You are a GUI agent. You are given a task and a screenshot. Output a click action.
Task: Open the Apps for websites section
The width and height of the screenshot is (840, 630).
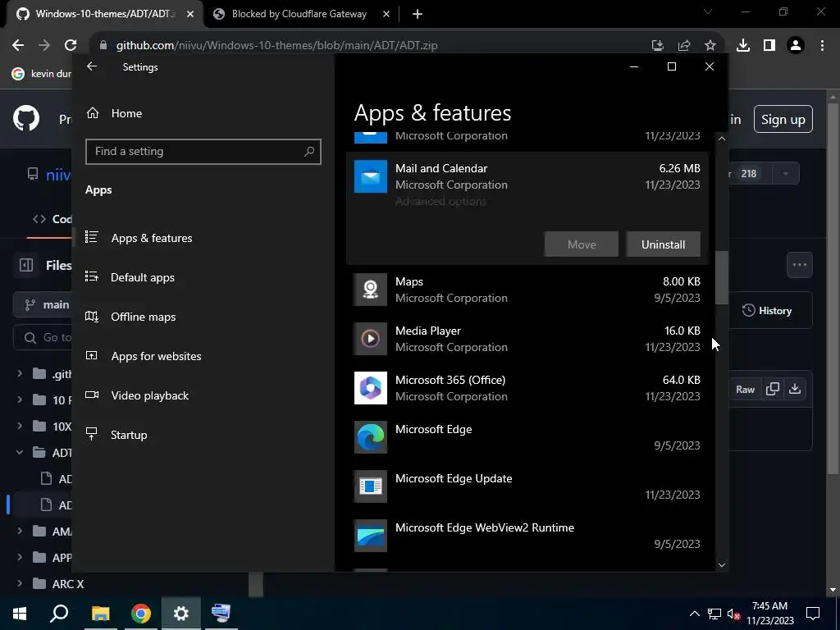(x=156, y=356)
